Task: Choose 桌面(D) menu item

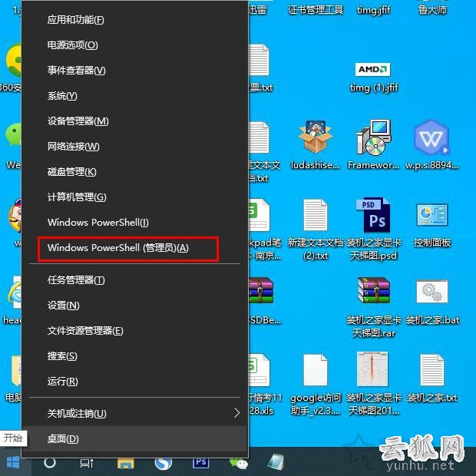Action: (x=135, y=438)
